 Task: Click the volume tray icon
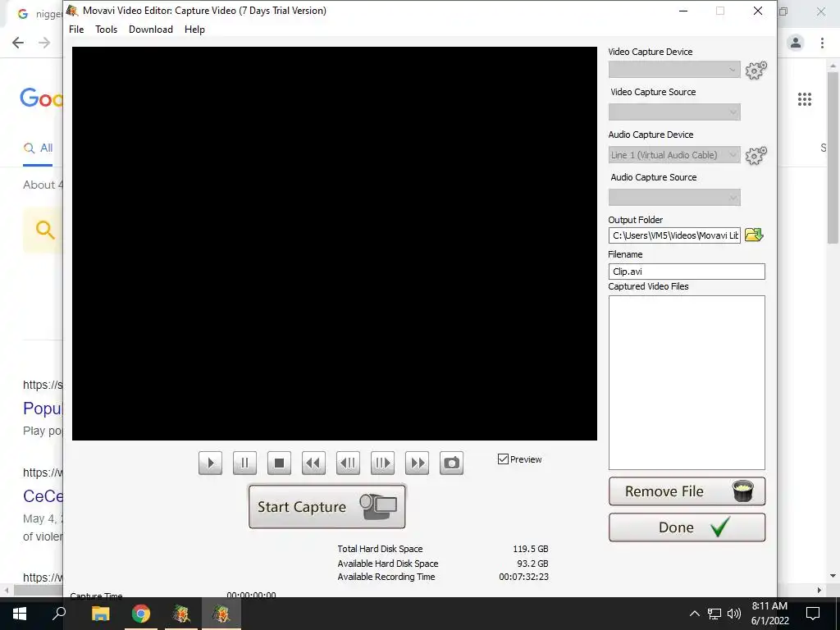733,614
